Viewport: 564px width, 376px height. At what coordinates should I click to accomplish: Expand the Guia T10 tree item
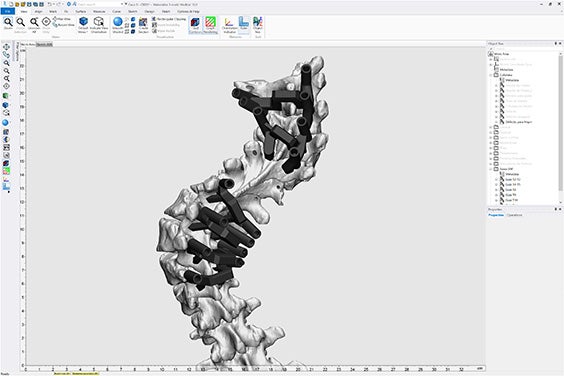click(x=496, y=200)
